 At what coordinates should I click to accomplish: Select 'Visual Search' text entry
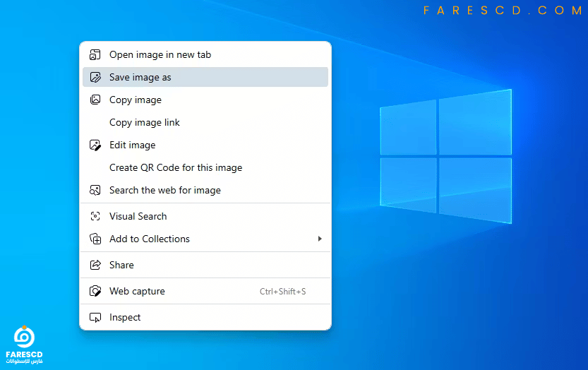(138, 216)
